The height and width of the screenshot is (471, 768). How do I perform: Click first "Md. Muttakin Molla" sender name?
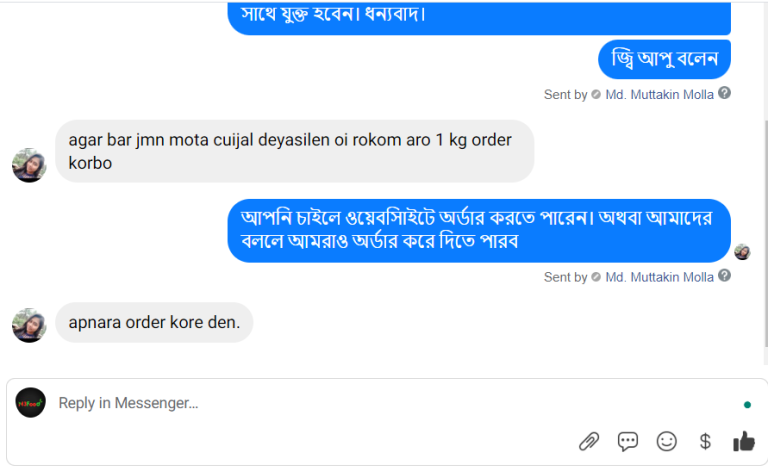coord(659,94)
